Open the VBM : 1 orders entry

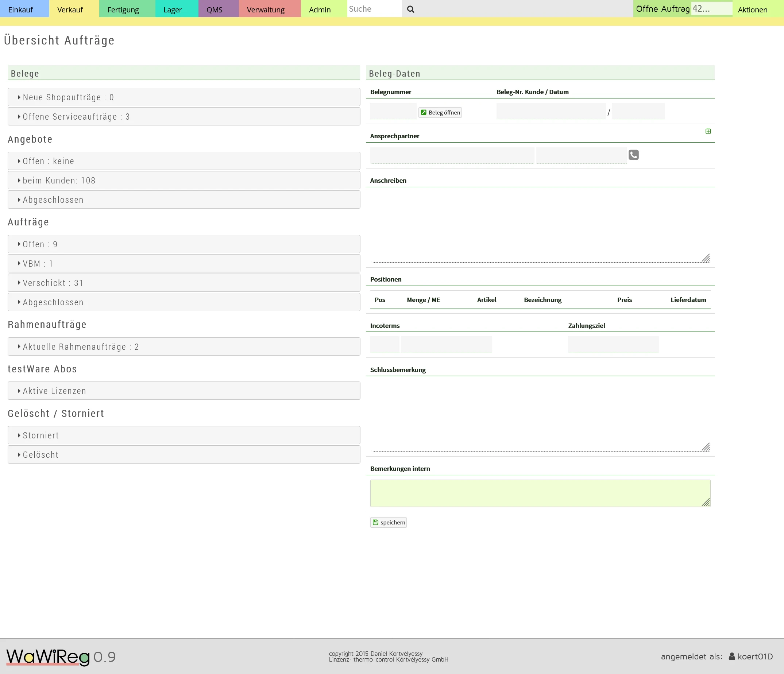tap(184, 263)
